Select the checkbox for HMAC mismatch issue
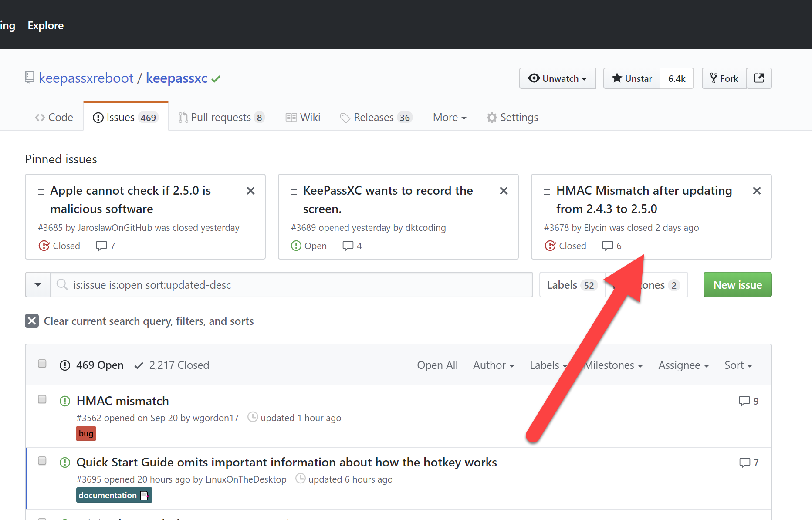The height and width of the screenshot is (520, 812). point(42,399)
